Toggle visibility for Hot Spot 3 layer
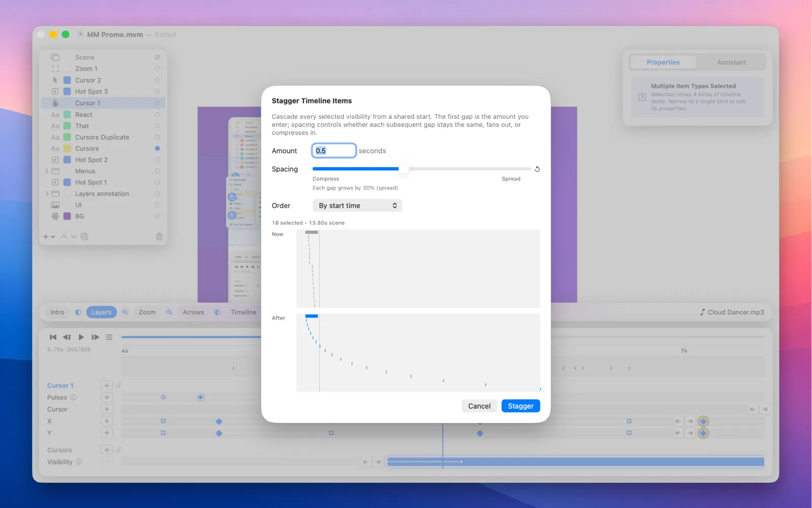Viewport: 812px width, 508px height. pyautogui.click(x=157, y=91)
